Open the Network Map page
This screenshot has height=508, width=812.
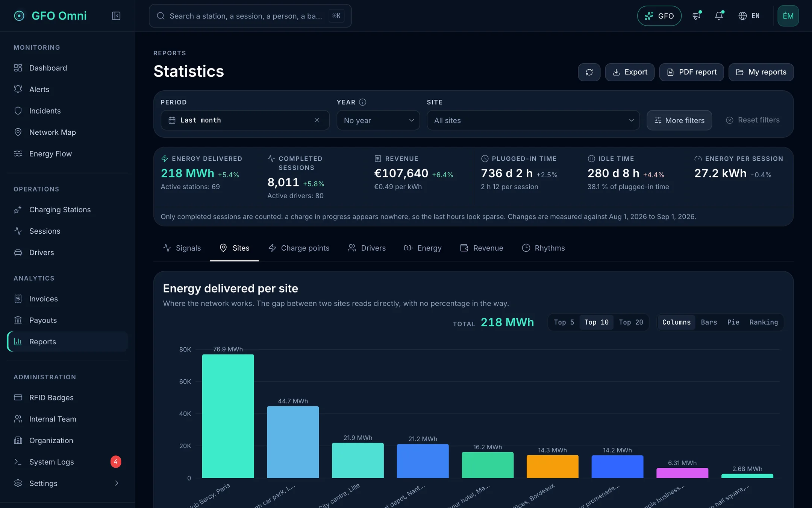(67, 132)
